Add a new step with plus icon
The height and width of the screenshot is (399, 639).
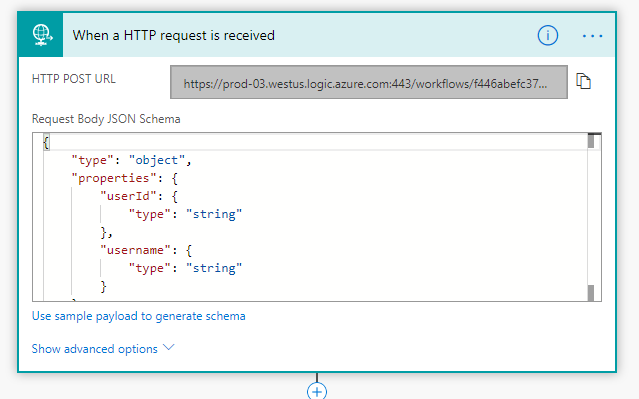[317, 391]
